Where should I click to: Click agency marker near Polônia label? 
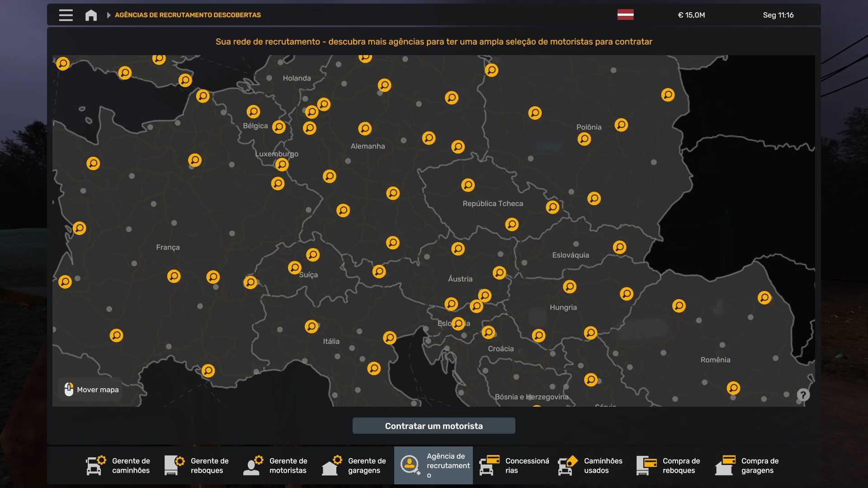584,139
